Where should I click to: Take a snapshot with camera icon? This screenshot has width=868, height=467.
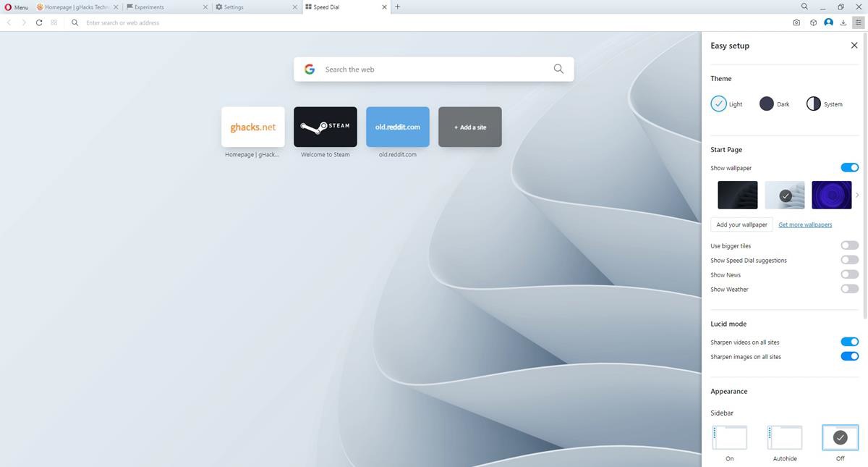pyautogui.click(x=796, y=22)
